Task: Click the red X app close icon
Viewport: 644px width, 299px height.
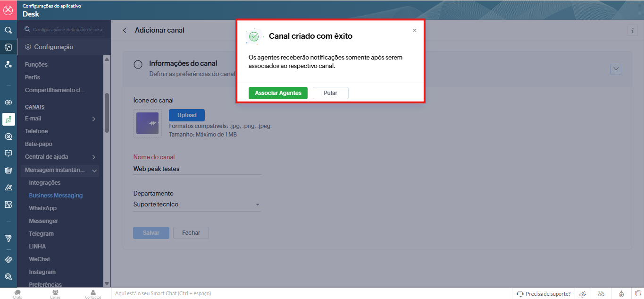Action: (8, 10)
